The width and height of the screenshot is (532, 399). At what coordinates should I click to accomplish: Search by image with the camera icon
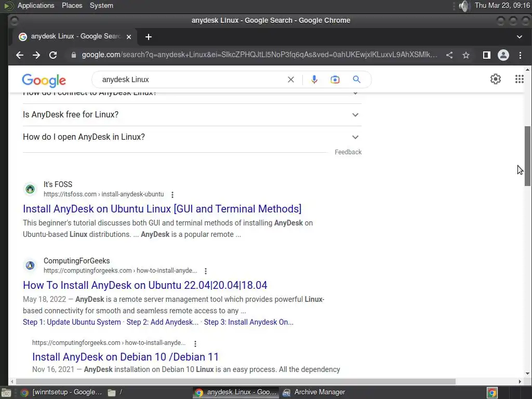[x=335, y=79]
